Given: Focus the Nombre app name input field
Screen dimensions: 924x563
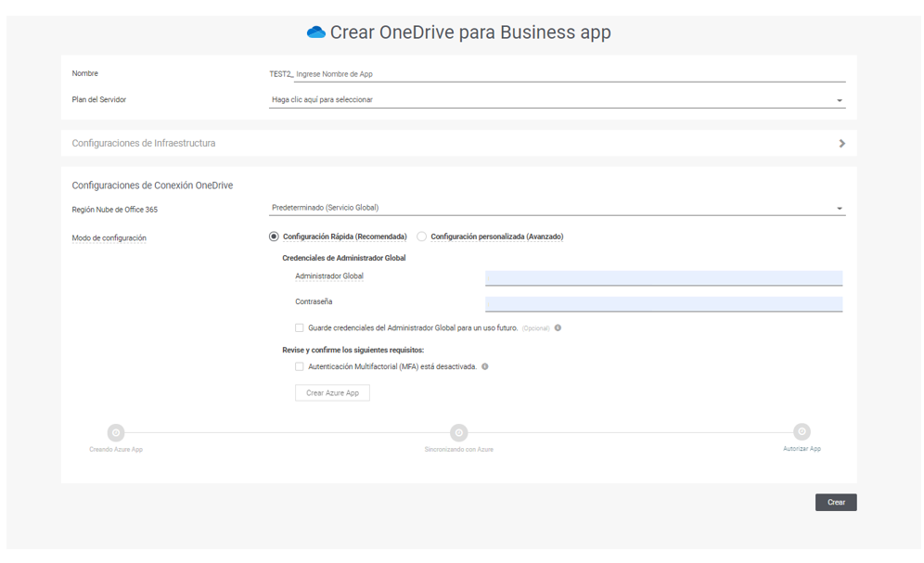Looking at the screenshot, I should [x=570, y=74].
